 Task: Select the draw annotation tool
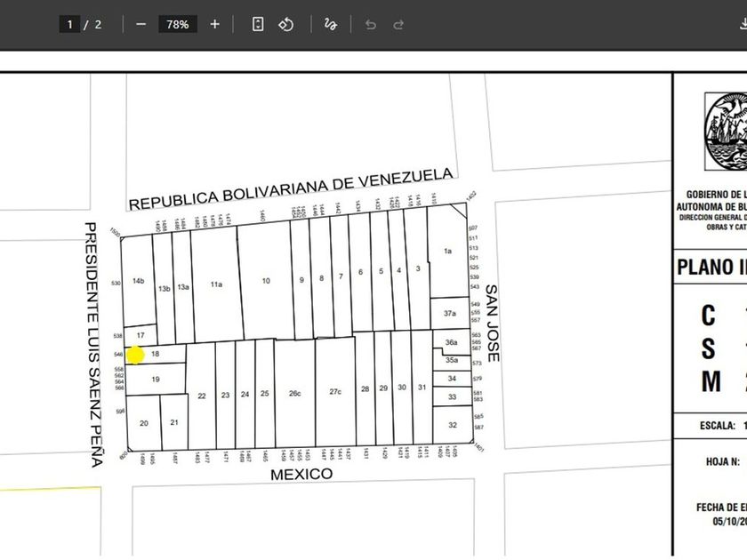coord(331,24)
